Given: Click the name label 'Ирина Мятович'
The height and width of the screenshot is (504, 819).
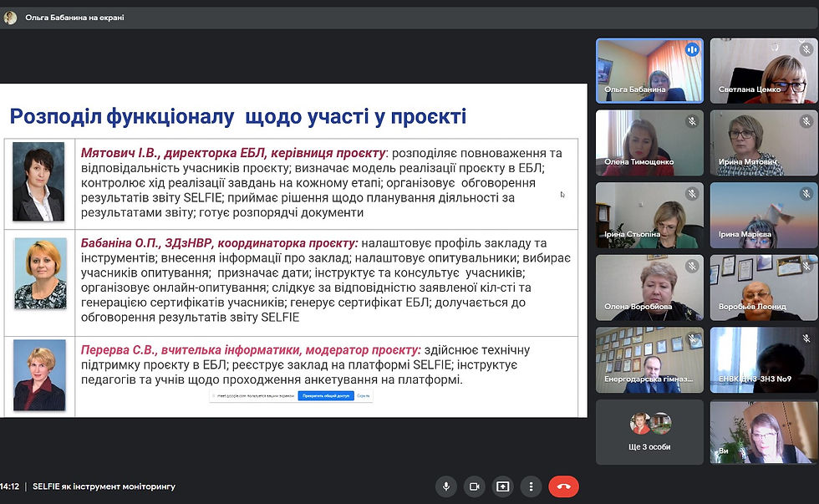Looking at the screenshot, I should 748,162.
